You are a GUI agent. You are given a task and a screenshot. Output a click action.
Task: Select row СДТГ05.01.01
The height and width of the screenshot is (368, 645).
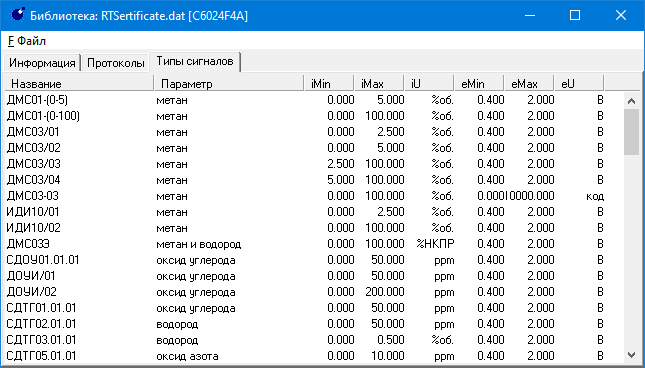pos(305,356)
